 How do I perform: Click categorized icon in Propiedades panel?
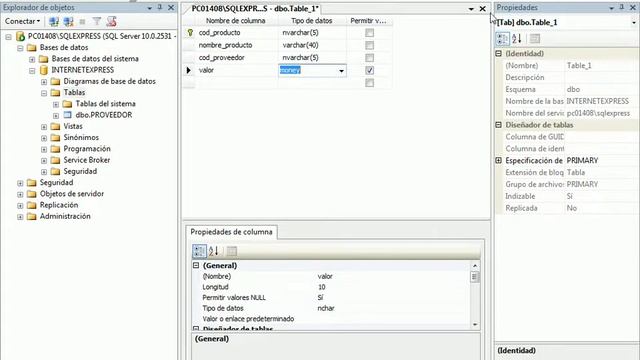pyautogui.click(x=502, y=39)
